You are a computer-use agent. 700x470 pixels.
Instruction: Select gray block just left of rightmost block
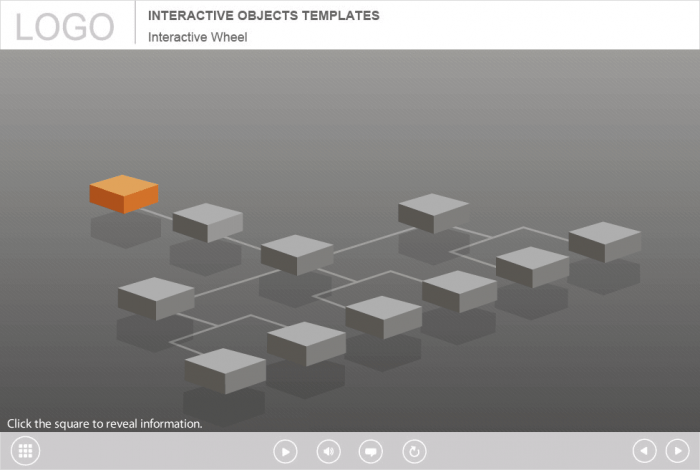tap(532, 265)
